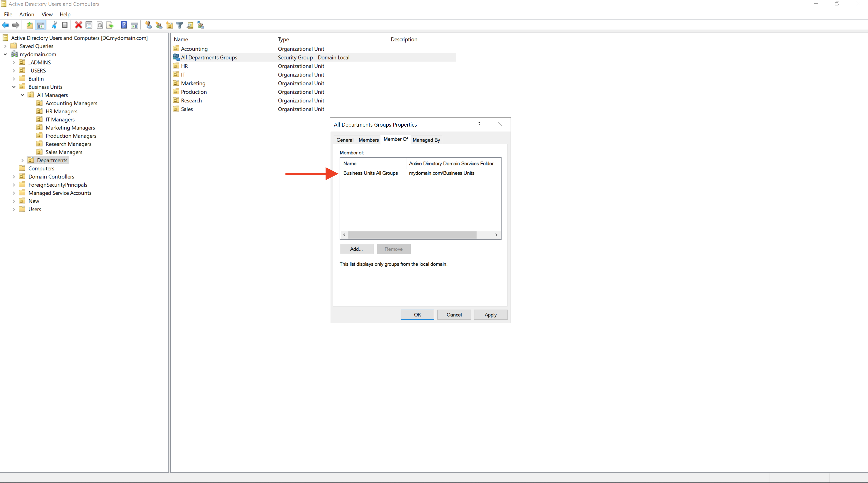Click the Cut scissors toolbar icon
The height and width of the screenshot is (483, 868).
tap(54, 25)
